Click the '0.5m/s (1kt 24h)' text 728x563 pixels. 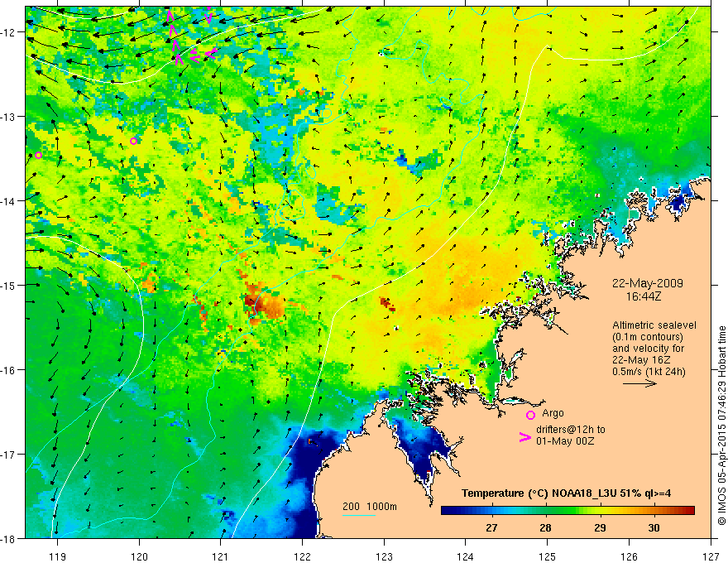[x=649, y=372]
